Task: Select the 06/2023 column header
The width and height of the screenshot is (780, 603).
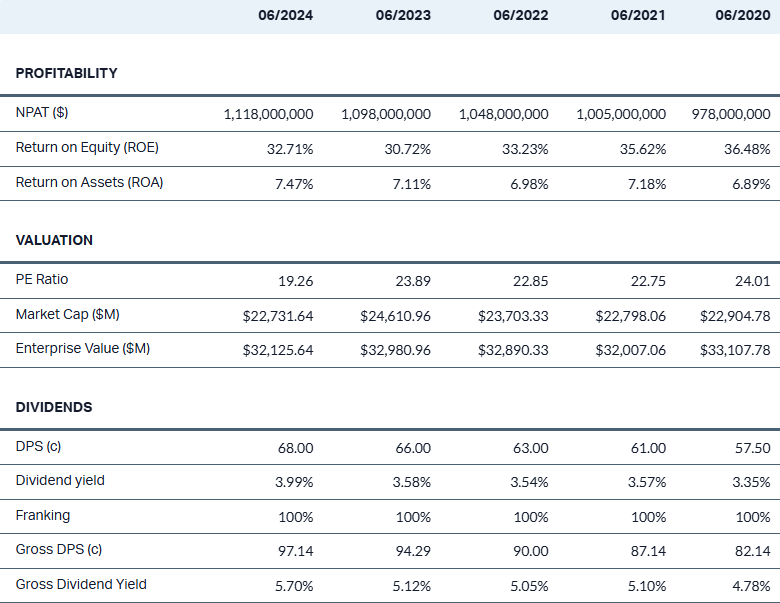Action: click(403, 16)
